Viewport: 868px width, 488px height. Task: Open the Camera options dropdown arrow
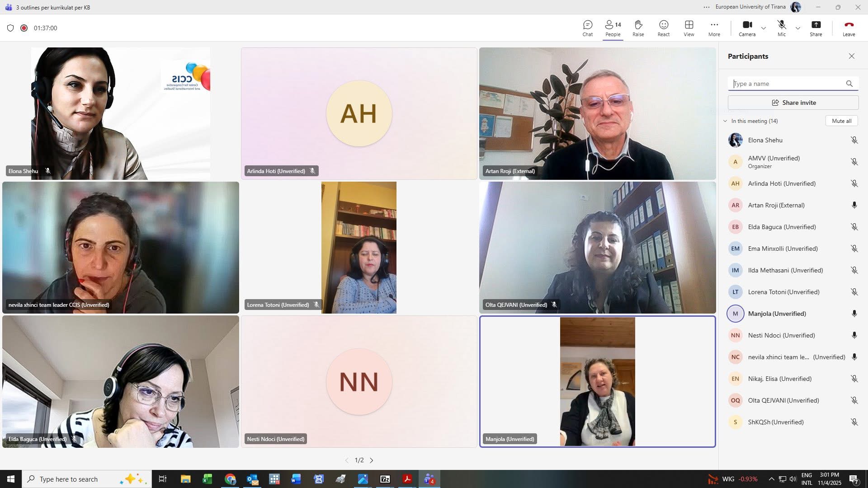click(x=764, y=28)
